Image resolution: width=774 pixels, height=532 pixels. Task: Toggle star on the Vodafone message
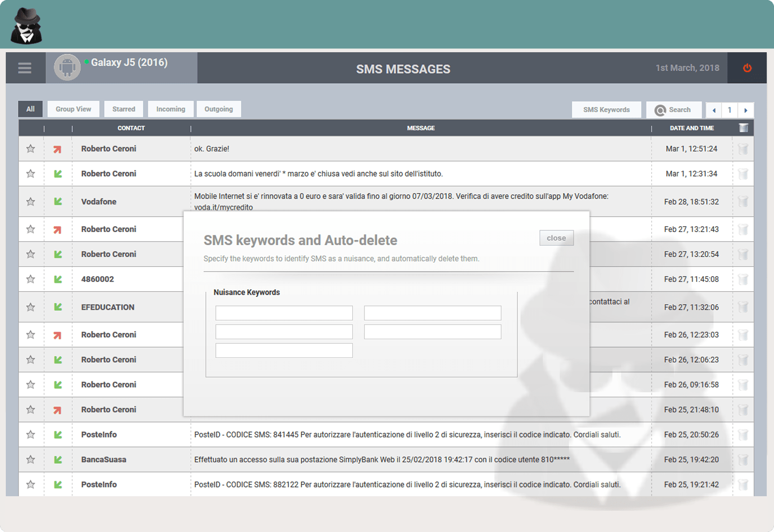31,202
